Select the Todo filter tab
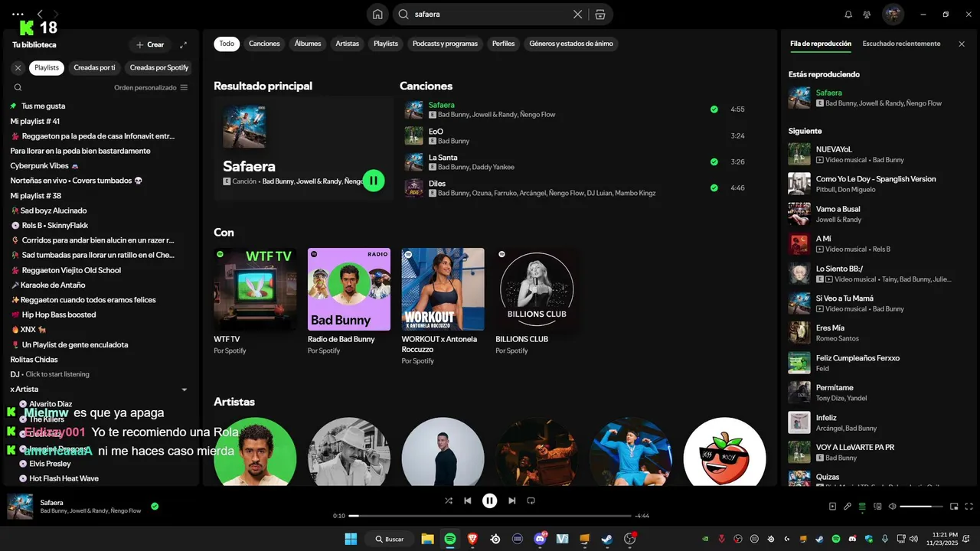Screen dimensions: 980x551 [x=227, y=44]
